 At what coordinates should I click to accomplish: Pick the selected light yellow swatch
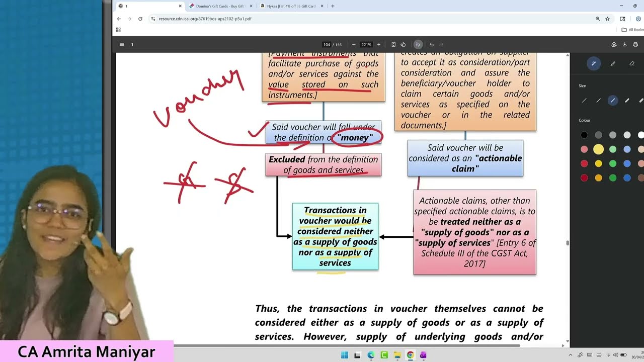(598, 149)
